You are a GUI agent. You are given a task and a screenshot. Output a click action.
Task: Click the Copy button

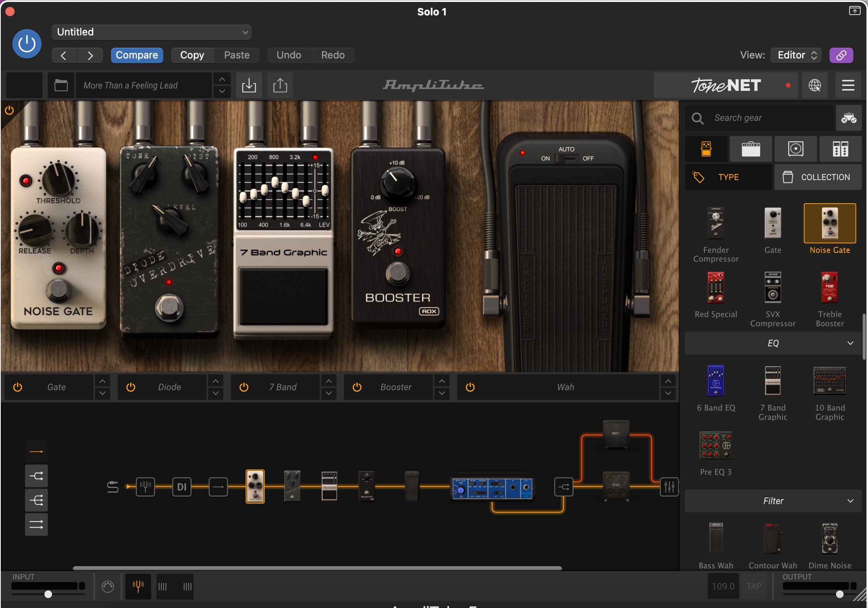tap(192, 55)
